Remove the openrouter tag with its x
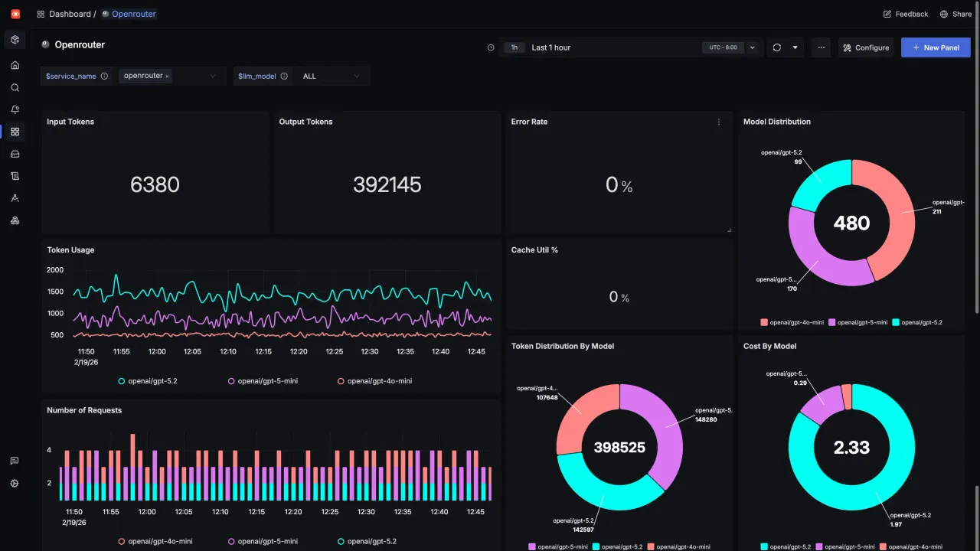This screenshot has height=551, width=980. pos(167,77)
